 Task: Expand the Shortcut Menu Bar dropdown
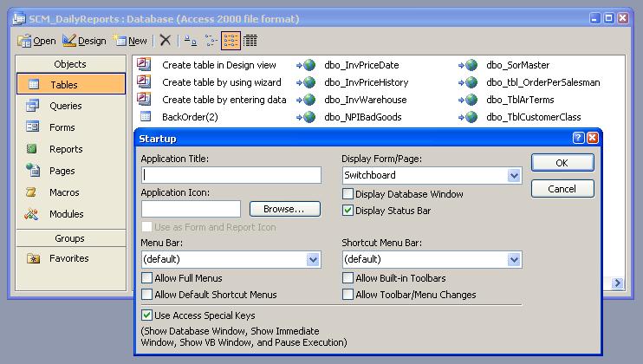pyautogui.click(x=515, y=259)
